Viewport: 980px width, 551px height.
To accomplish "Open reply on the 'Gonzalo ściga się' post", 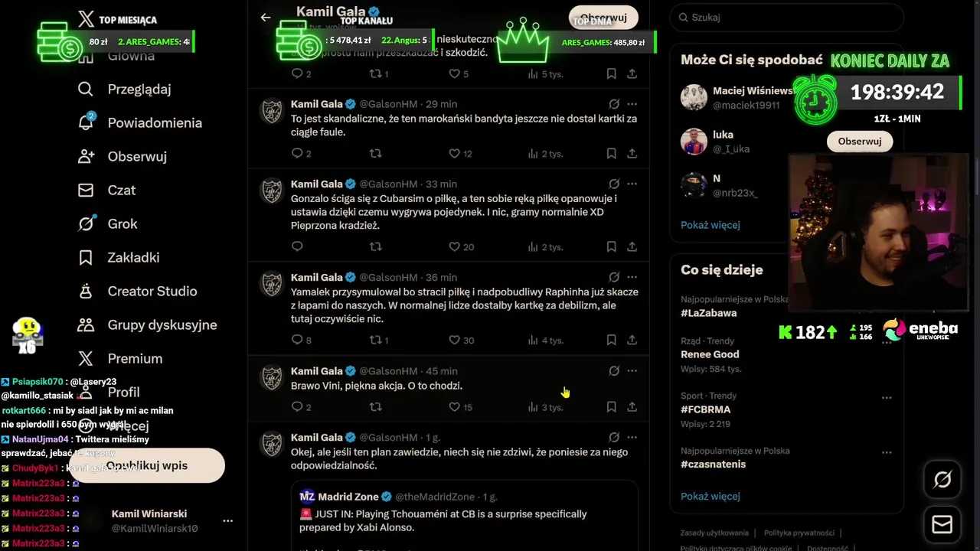I will 297,246.
